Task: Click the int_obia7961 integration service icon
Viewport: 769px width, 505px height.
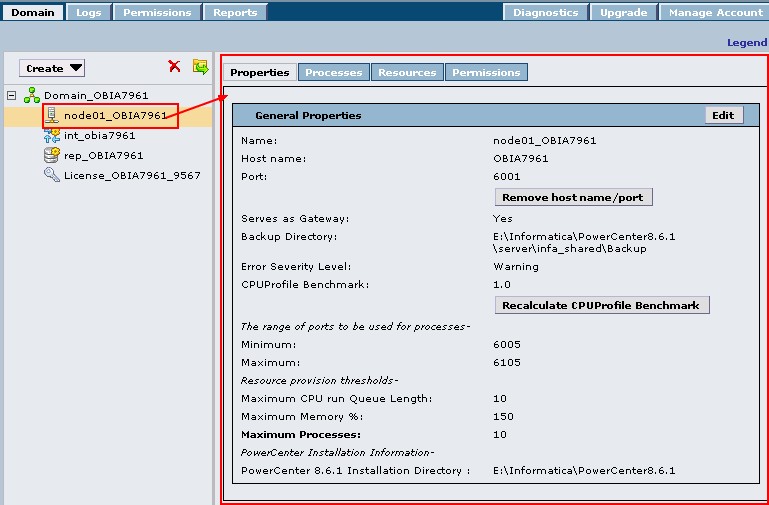Action: click(x=52, y=135)
